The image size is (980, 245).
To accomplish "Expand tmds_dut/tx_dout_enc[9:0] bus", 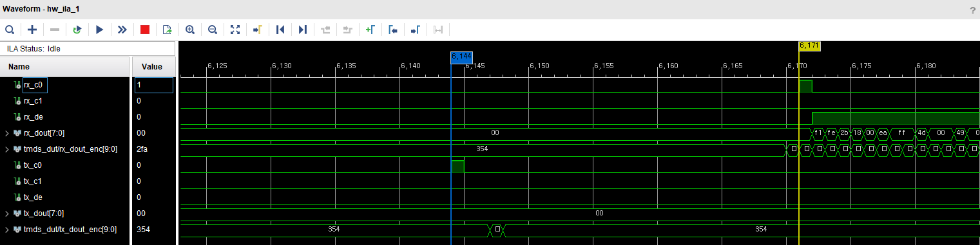I will pos(7,230).
